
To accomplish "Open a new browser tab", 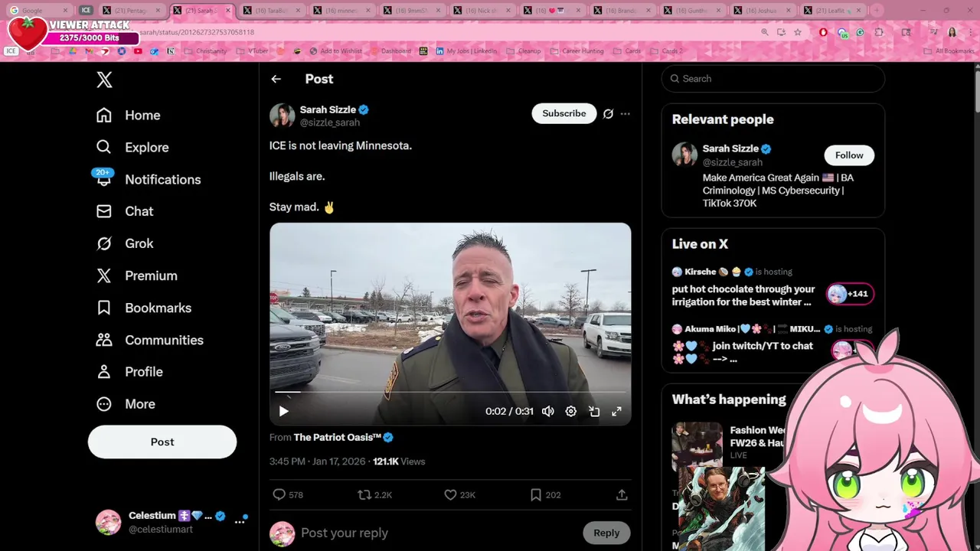I will [x=877, y=11].
